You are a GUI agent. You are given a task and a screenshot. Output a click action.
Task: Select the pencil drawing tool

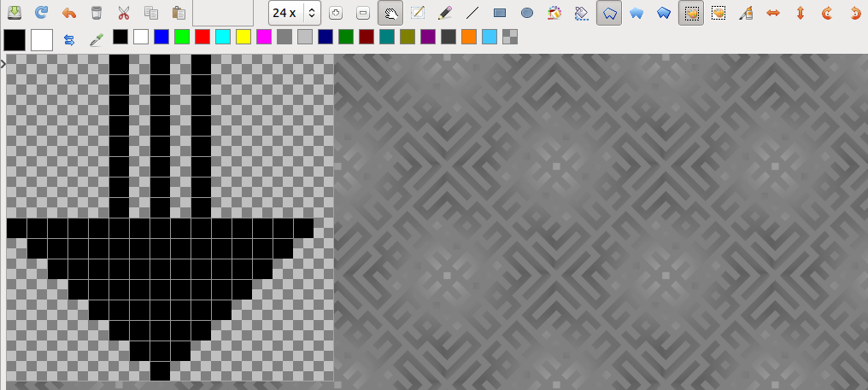click(444, 13)
